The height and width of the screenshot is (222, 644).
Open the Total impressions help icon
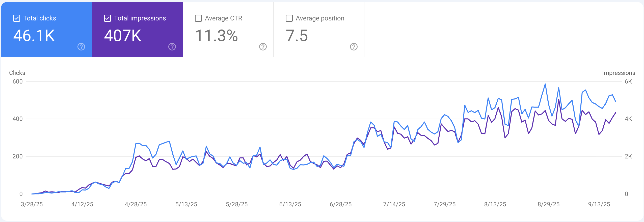pyautogui.click(x=172, y=47)
